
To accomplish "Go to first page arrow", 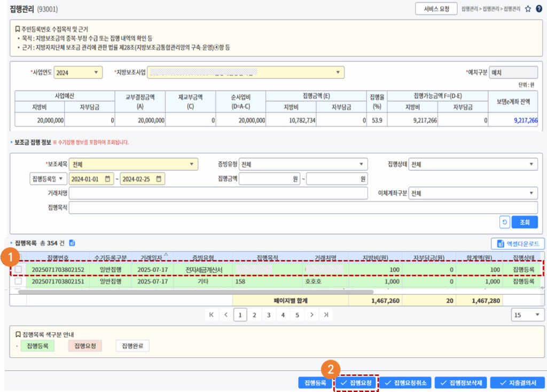I will (212, 315).
